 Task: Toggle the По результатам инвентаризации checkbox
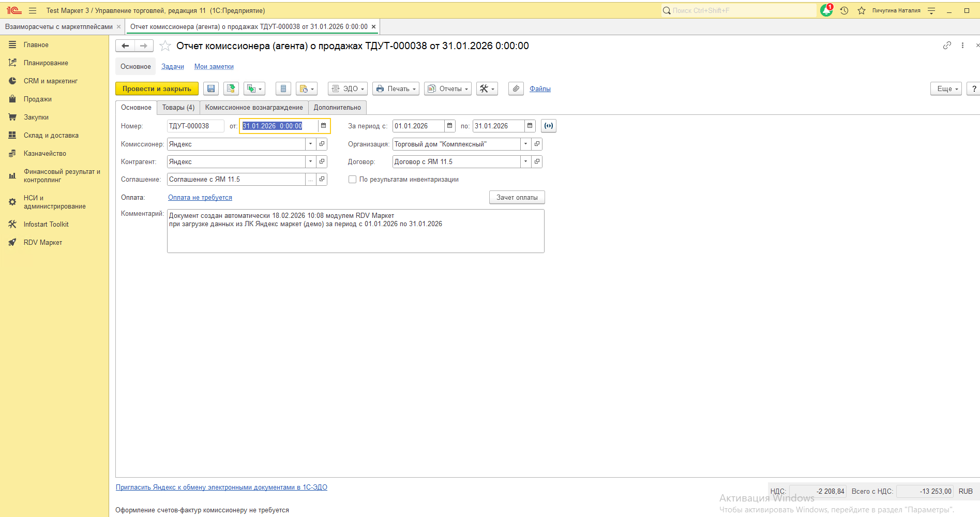353,180
